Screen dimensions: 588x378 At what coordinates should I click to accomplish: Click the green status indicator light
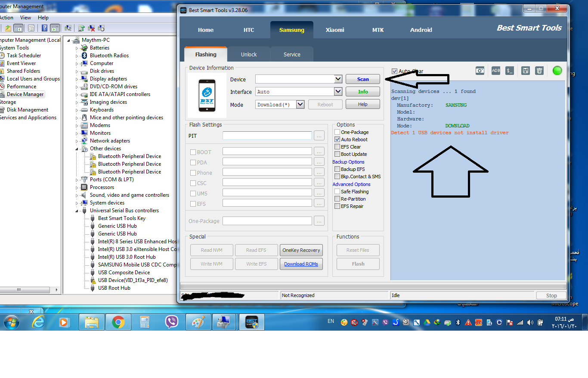[557, 71]
